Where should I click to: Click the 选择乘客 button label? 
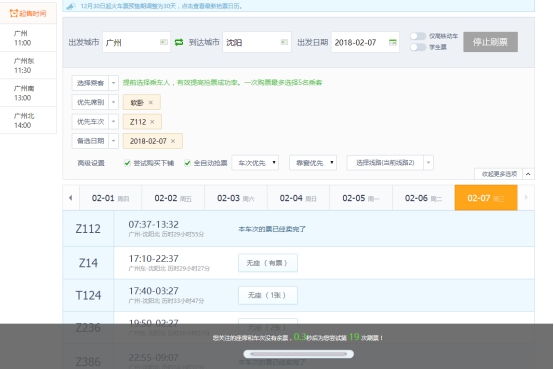point(90,83)
